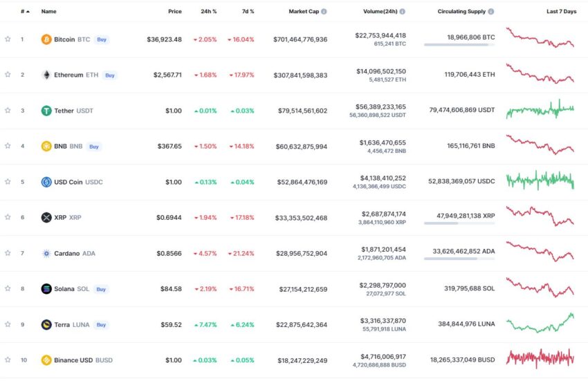Click the Buy button next to Ethereum

pyautogui.click(x=109, y=75)
